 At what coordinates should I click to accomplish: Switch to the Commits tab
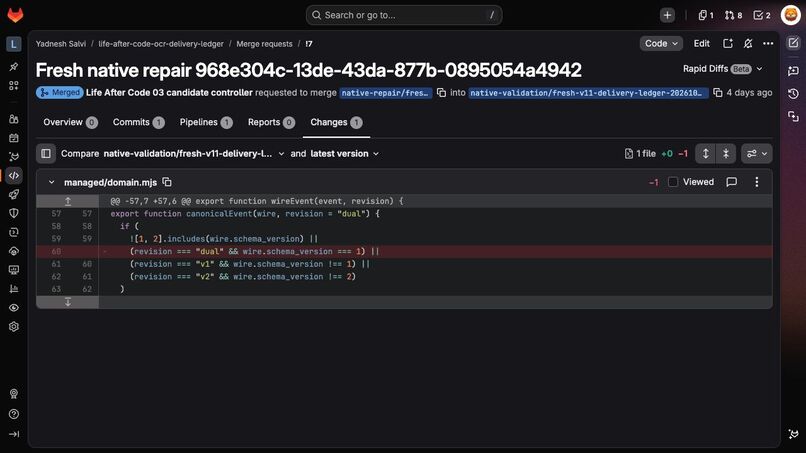point(138,122)
